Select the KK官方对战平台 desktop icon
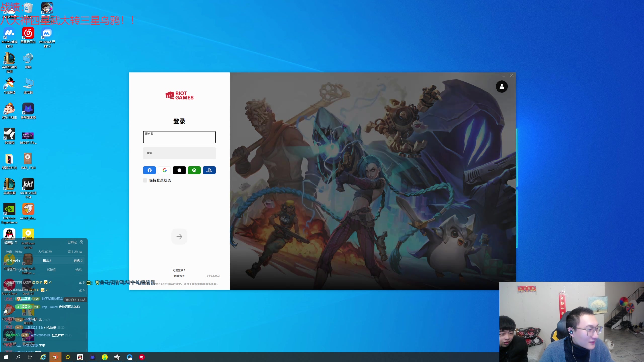The height and width of the screenshot is (362, 644). [x=28, y=188]
